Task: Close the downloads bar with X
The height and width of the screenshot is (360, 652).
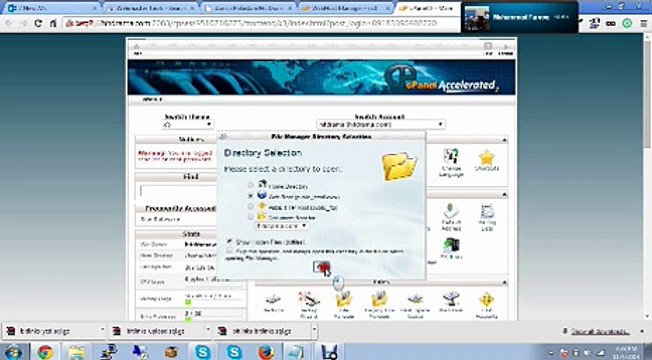Action: tap(642, 331)
